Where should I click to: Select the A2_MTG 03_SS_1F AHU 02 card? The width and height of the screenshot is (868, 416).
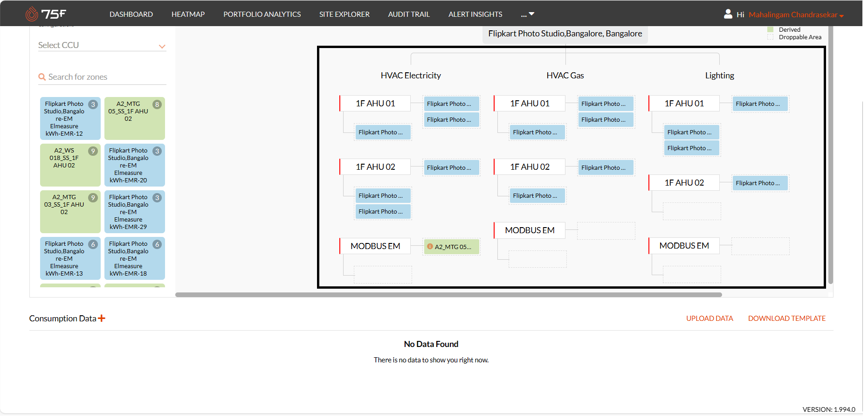coord(70,212)
